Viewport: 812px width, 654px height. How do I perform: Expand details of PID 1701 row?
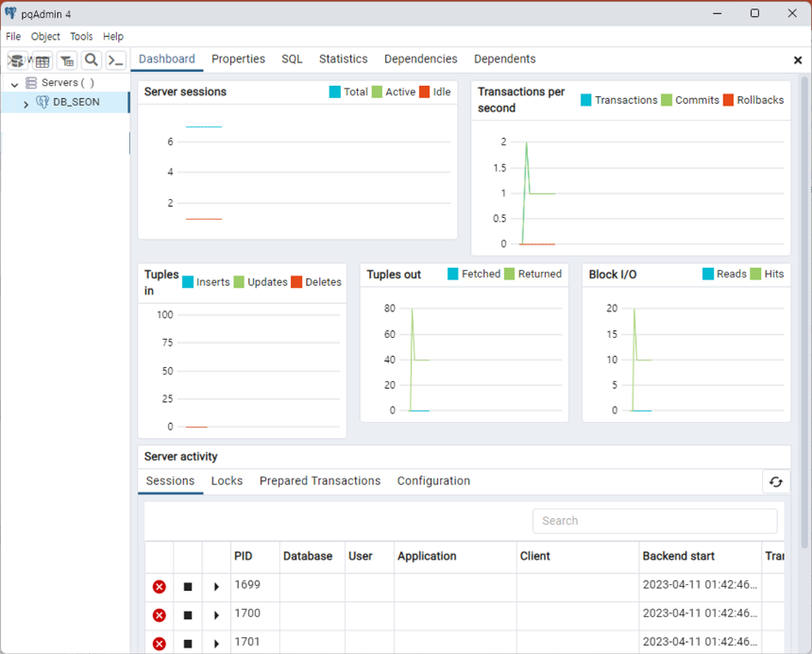(216, 644)
